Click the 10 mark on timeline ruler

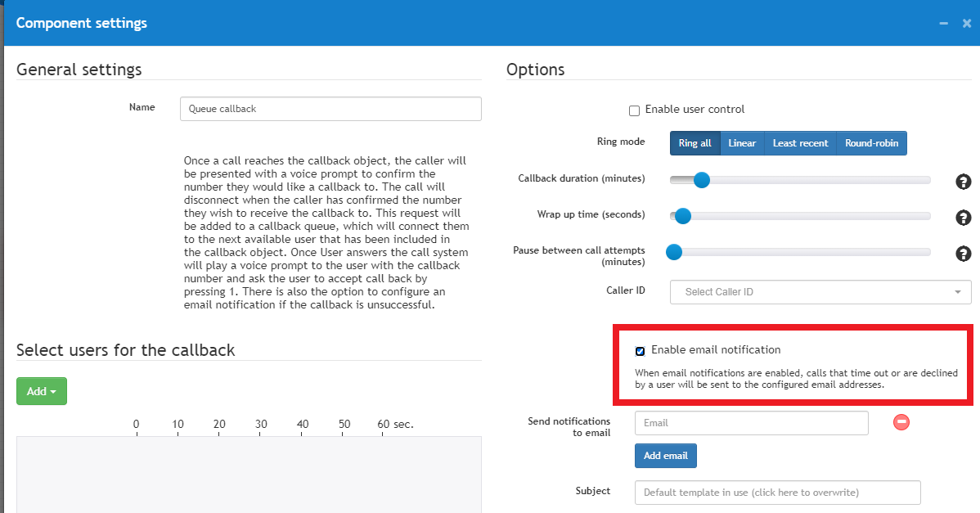pyautogui.click(x=178, y=425)
